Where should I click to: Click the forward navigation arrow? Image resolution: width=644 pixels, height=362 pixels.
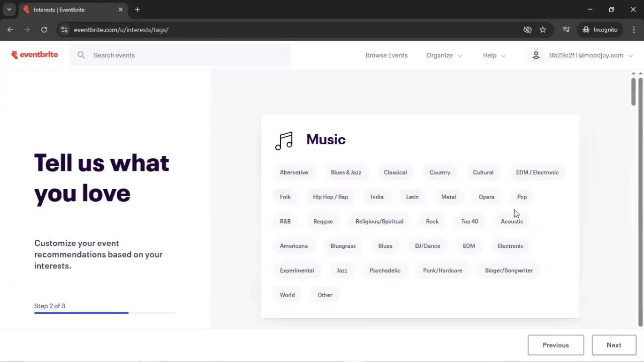[x=27, y=30]
